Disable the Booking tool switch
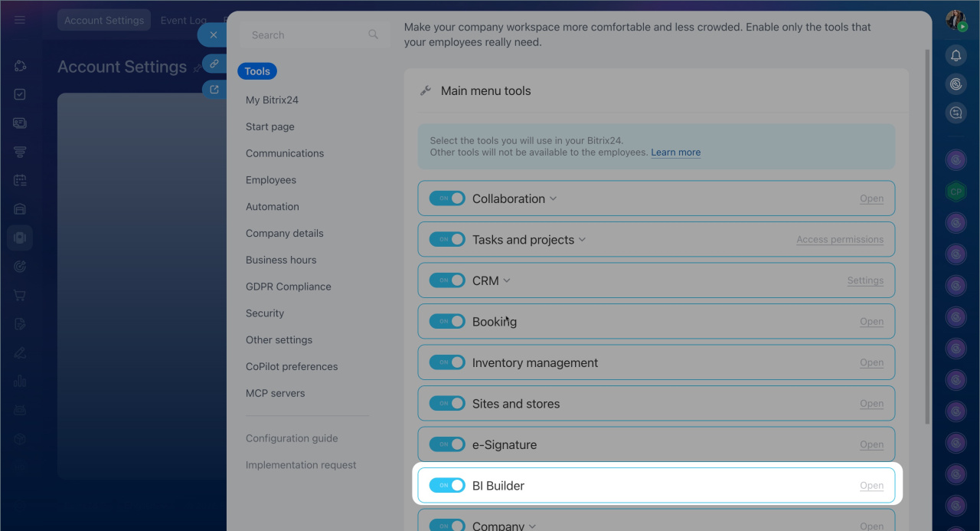Viewport: 980px width, 531px height. click(x=447, y=322)
